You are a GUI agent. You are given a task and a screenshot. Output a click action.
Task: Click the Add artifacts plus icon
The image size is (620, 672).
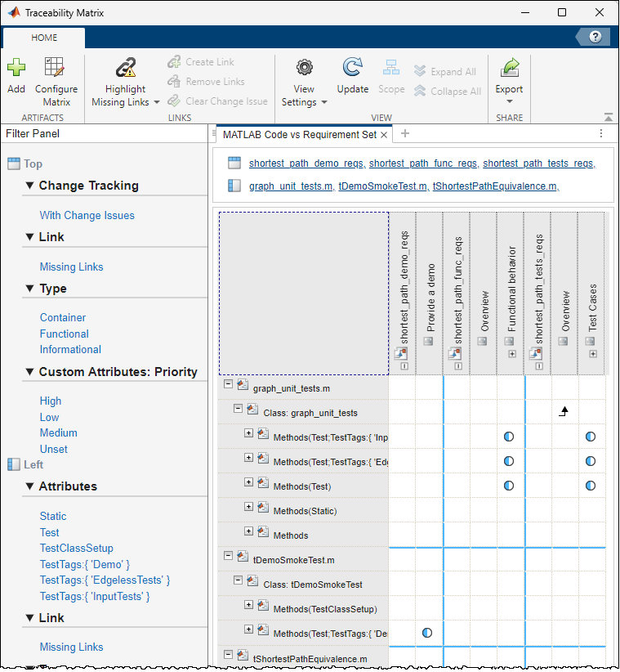point(16,67)
